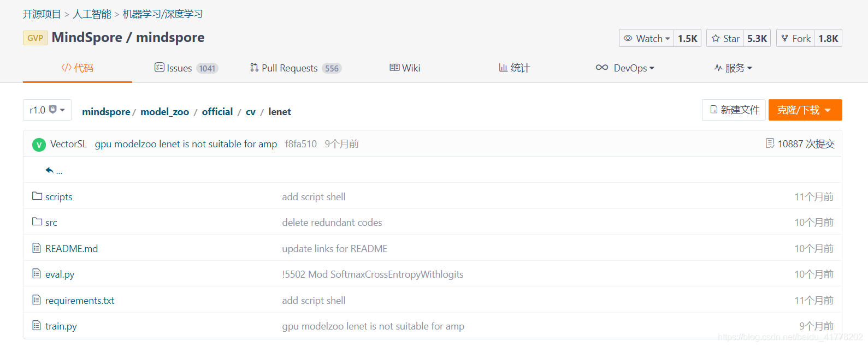
Task: Click the DevOps infinity icon
Action: tap(602, 68)
